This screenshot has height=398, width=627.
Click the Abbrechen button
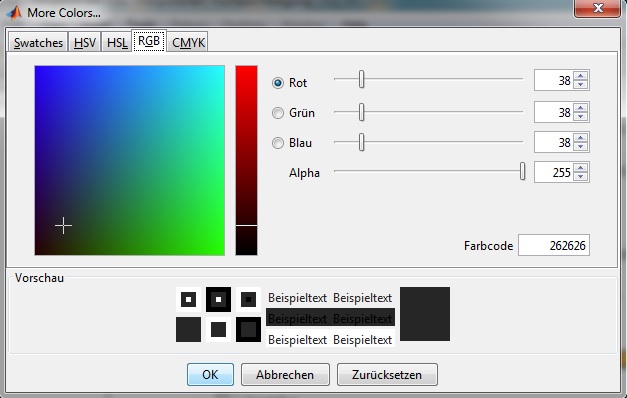(x=285, y=374)
